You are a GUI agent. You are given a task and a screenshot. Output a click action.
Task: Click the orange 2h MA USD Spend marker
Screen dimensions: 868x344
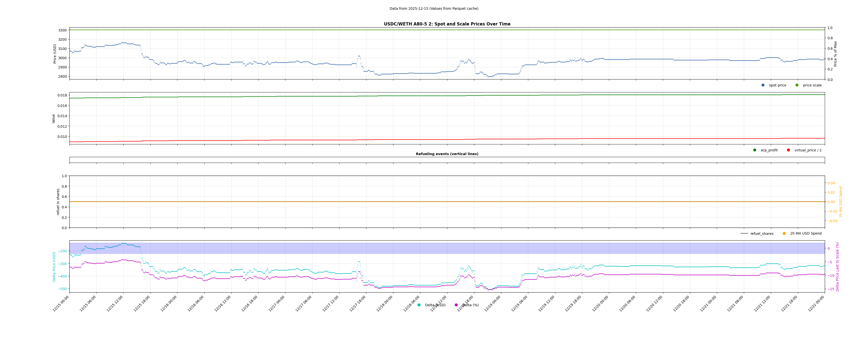coord(784,234)
